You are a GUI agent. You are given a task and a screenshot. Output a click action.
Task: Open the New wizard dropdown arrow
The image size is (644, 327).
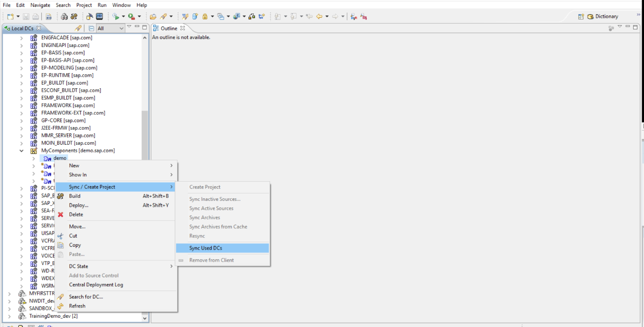tap(18, 16)
